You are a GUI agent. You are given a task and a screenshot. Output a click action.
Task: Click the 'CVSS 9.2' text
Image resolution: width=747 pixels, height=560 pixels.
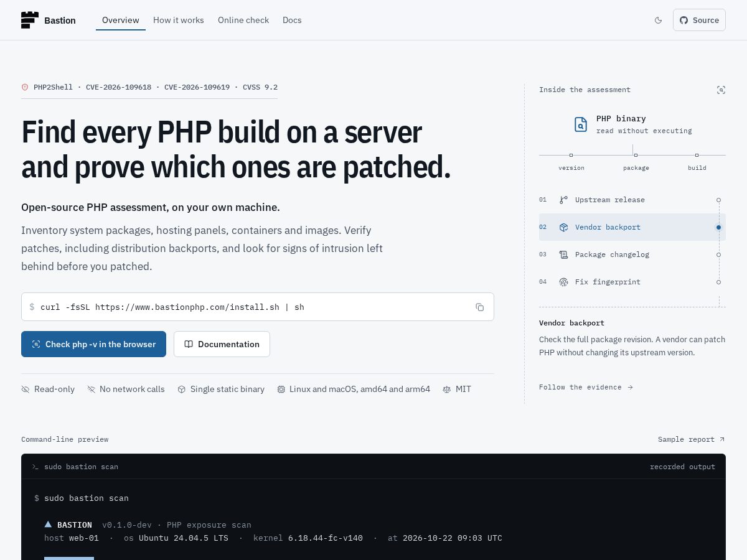click(x=260, y=87)
